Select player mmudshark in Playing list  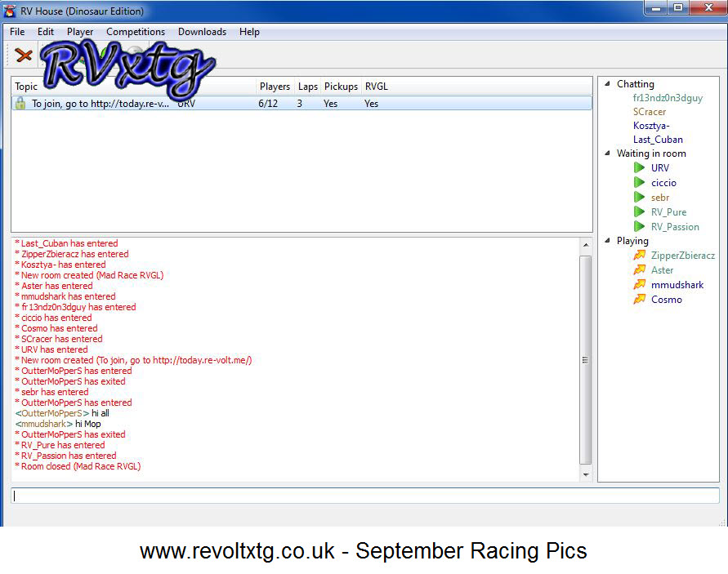[x=677, y=285]
